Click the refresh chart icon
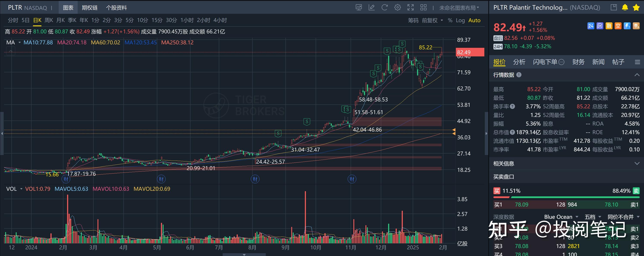This screenshot has width=644, height=256. pyautogui.click(x=384, y=8)
